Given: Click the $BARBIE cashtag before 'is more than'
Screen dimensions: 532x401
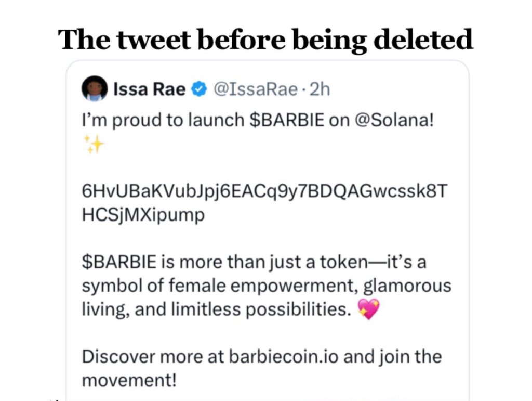Looking at the screenshot, I should [x=119, y=263].
